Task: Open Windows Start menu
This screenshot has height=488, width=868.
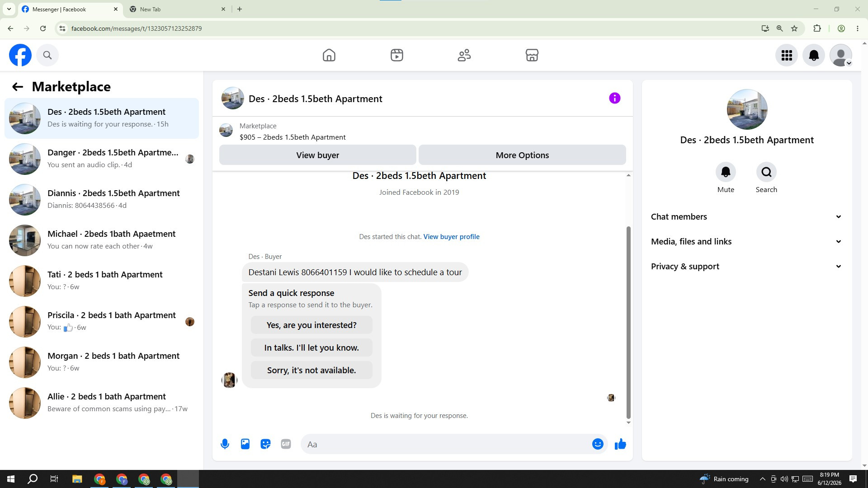Action: pos(11,479)
